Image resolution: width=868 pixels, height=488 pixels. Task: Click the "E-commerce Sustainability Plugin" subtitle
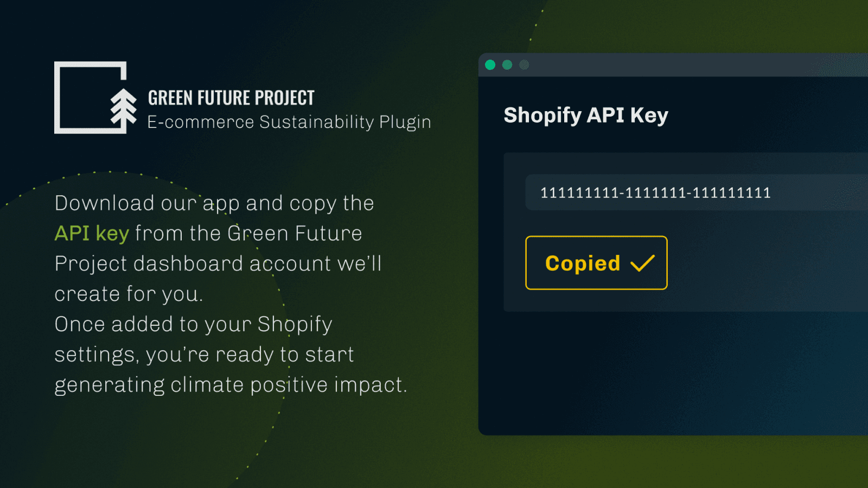(289, 122)
